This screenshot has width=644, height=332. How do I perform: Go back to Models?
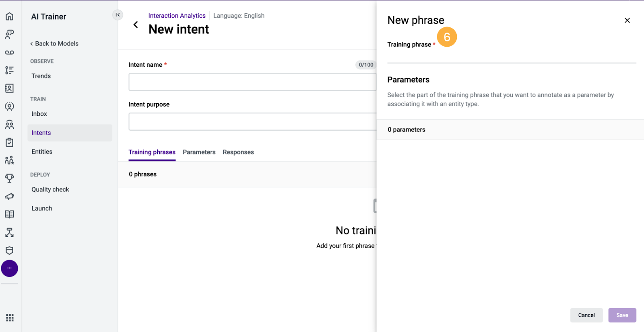tap(54, 43)
